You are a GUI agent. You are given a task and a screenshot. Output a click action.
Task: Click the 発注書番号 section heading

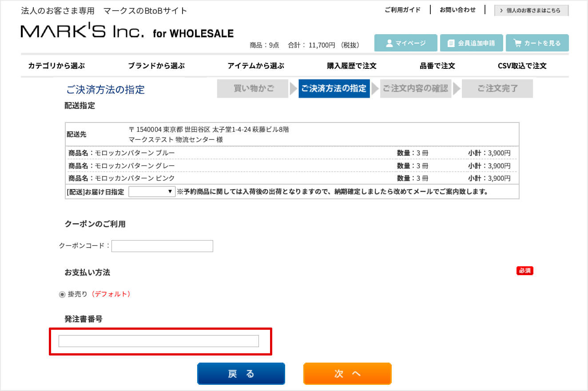pyautogui.click(x=83, y=319)
